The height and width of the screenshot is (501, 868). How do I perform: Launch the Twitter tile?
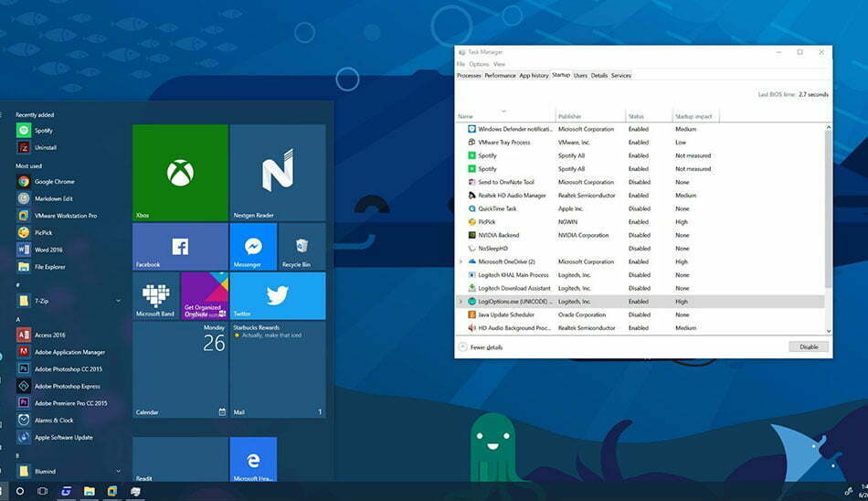[278, 295]
